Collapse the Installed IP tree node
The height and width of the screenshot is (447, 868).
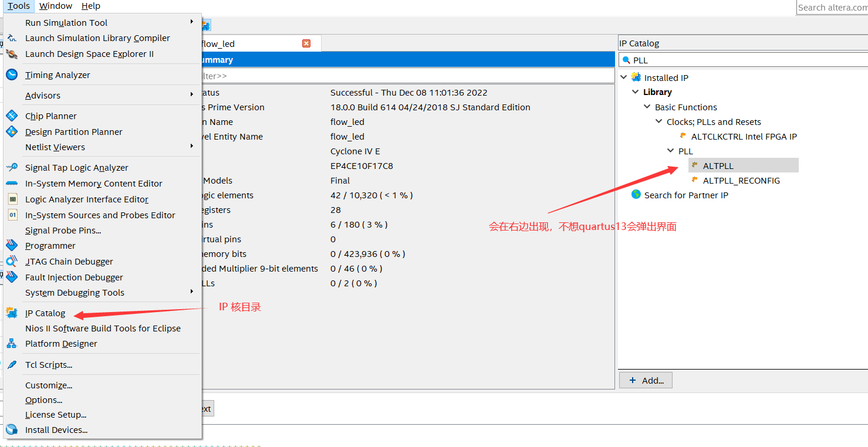click(623, 77)
